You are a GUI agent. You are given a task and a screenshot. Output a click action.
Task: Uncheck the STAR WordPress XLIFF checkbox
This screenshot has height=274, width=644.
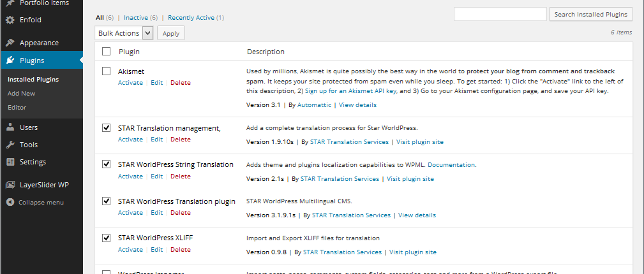point(107,238)
